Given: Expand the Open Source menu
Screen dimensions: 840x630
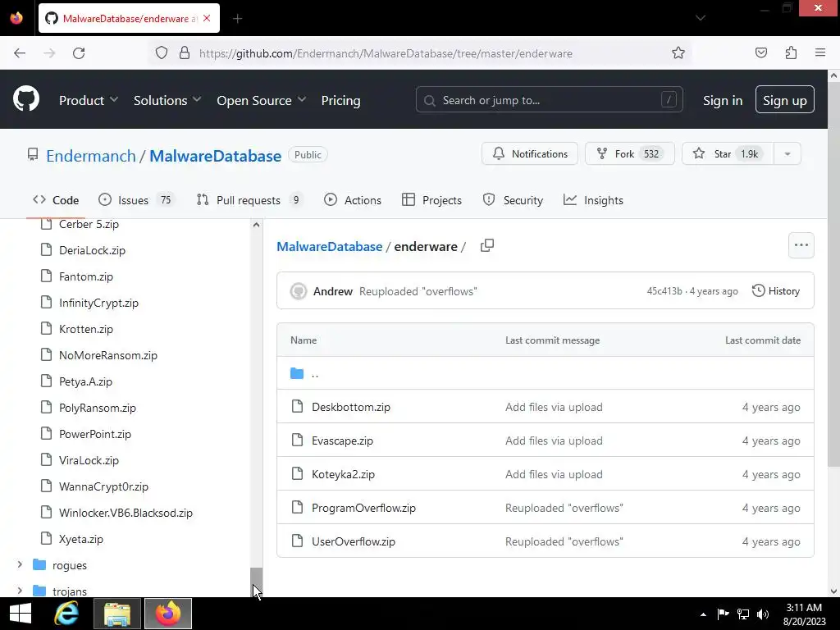Looking at the screenshot, I should 262,100.
